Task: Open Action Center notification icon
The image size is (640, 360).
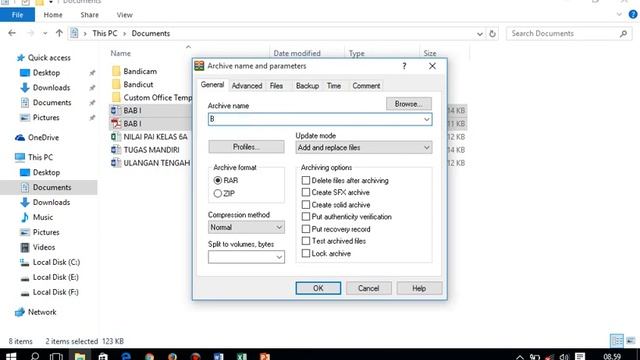Action: pos(580,357)
